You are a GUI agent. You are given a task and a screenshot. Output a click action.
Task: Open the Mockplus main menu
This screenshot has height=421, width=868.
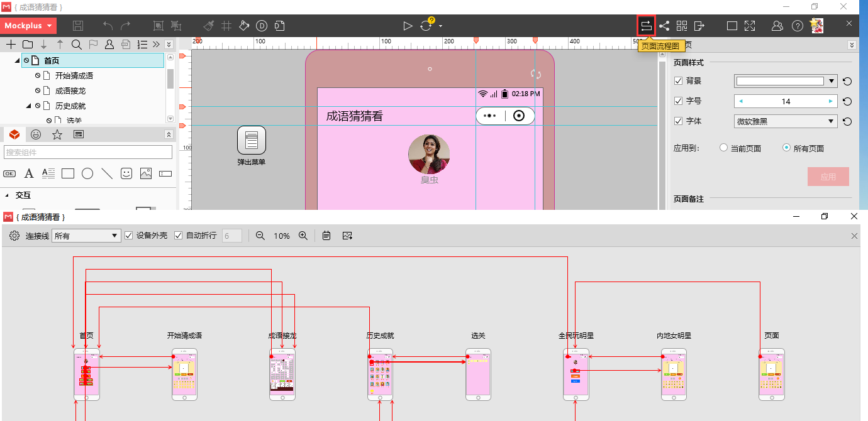[x=28, y=26]
